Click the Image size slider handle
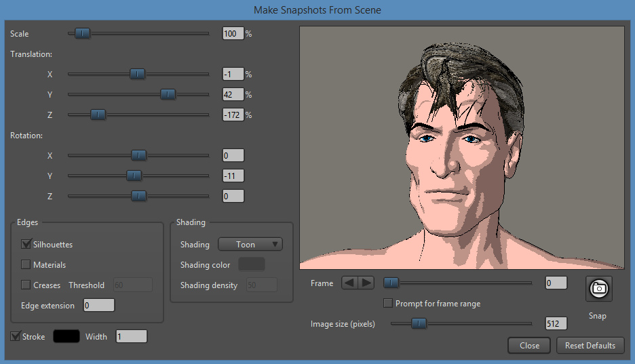Screen dimensions: 635x364 point(419,323)
